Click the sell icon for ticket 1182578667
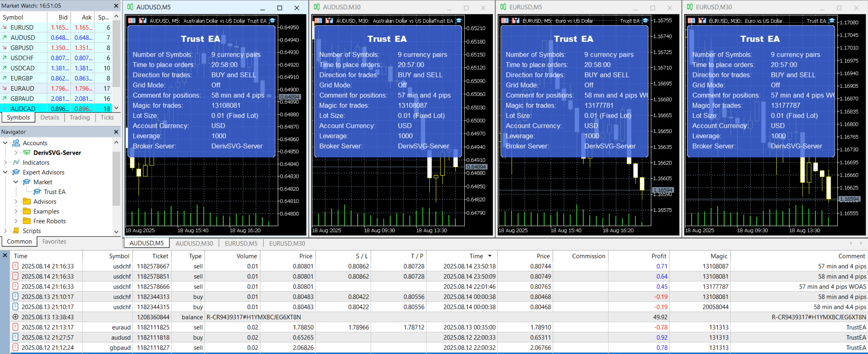This screenshot has height=354, width=868. click(x=15, y=266)
